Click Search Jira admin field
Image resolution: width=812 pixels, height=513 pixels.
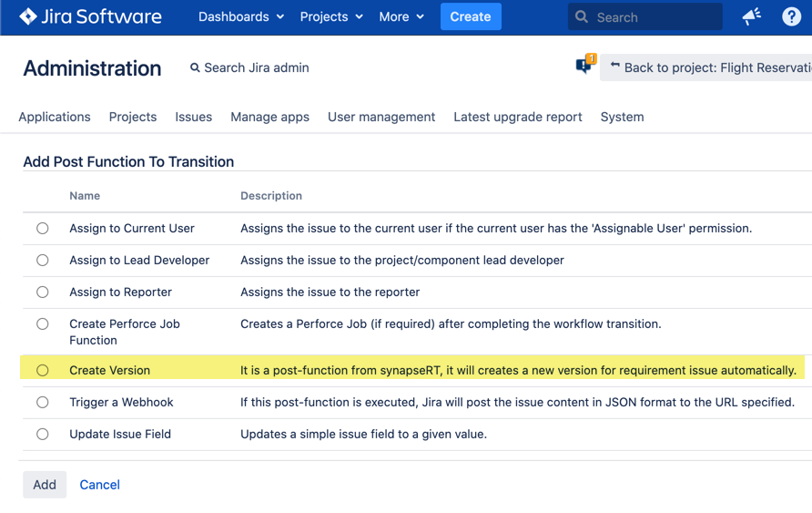tap(256, 67)
